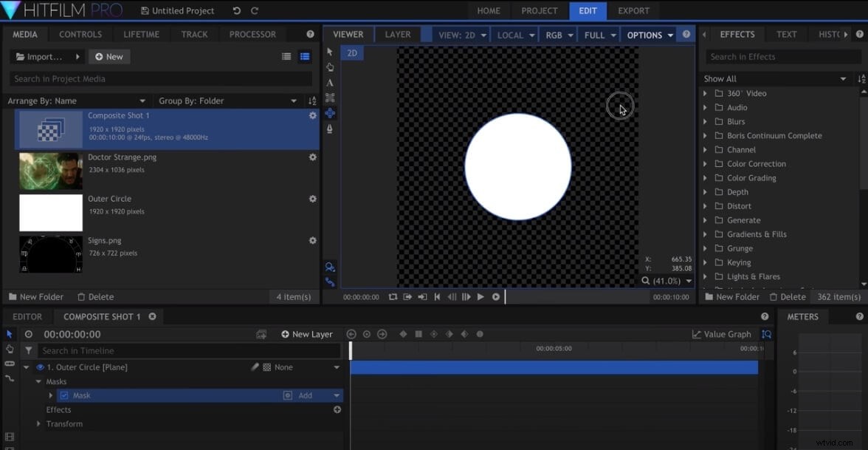Open the VIEW: 2D dropdown
The width and height of the screenshot is (868, 450).
tap(461, 34)
